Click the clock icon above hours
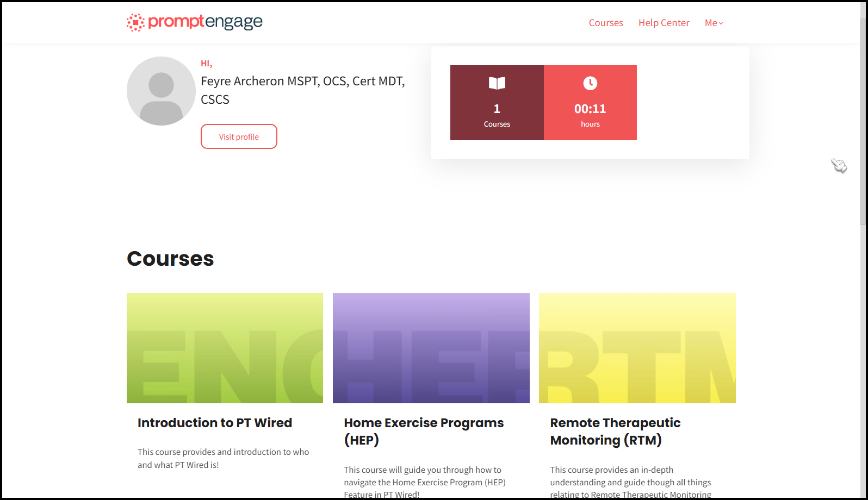The width and height of the screenshot is (868, 500). coord(590,83)
